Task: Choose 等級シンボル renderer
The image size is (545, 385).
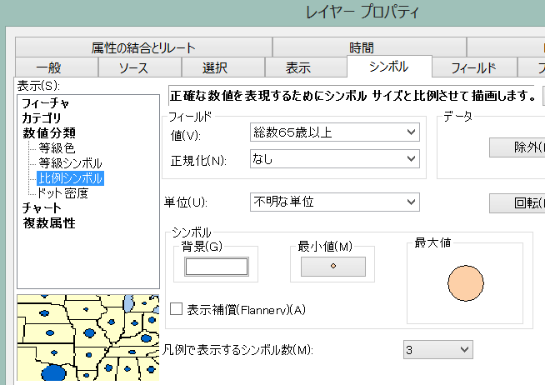Action: tap(70, 163)
